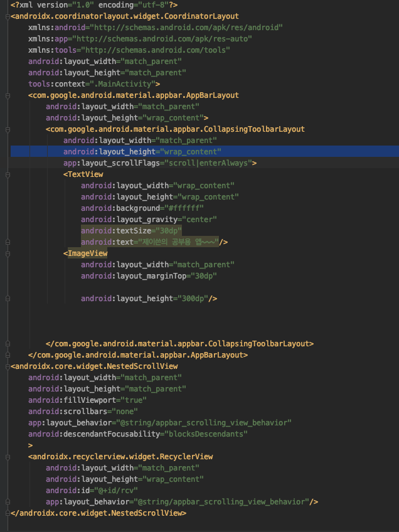Viewport: 399px width, 532px height.
Task: Click the android:descendantFocusability="blocksDescendants" line
Action: click(x=138, y=434)
